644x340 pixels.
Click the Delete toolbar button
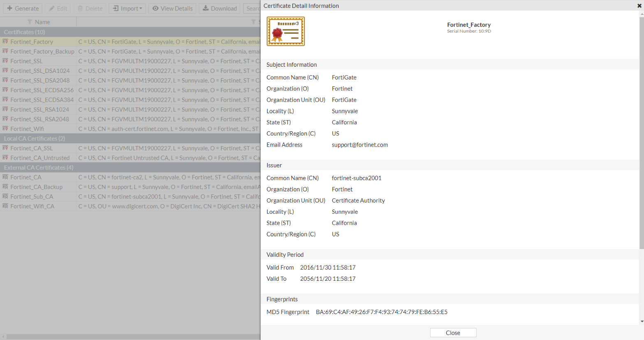[90, 8]
